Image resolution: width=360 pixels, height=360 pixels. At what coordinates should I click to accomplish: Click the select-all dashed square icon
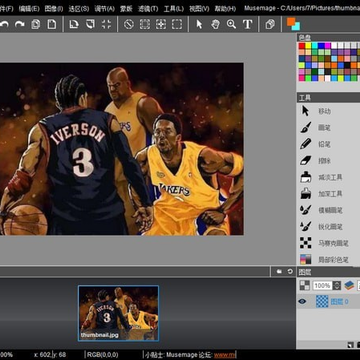coord(145,24)
